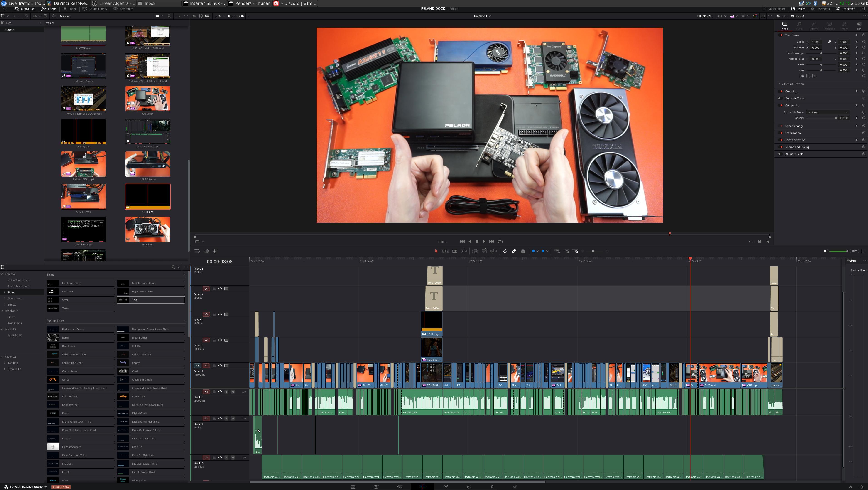Image resolution: width=868 pixels, height=490 pixels.
Task: Reset the Transform section in Inspector
Action: click(x=863, y=35)
